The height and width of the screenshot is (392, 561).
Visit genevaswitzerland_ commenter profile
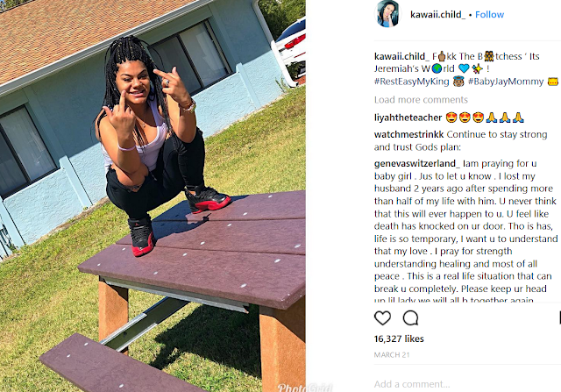pos(417,164)
